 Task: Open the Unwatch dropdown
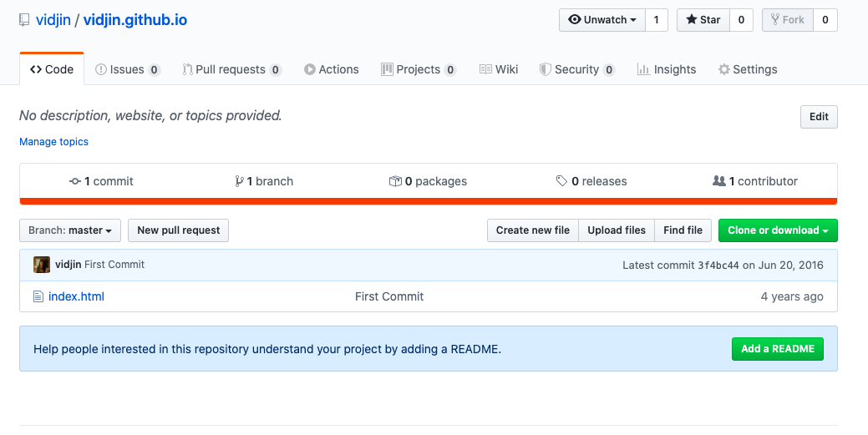602,20
